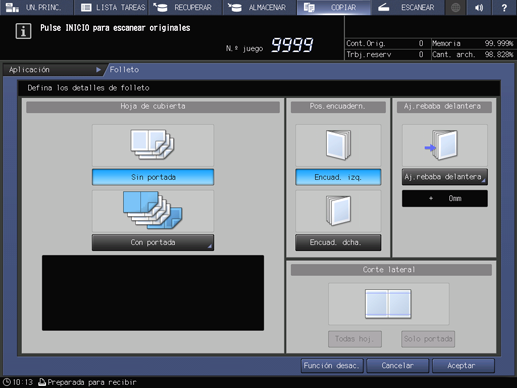517x388 pixels.
Task: Expand the Aplicación breadcrumb arrow
Action: pyautogui.click(x=98, y=70)
